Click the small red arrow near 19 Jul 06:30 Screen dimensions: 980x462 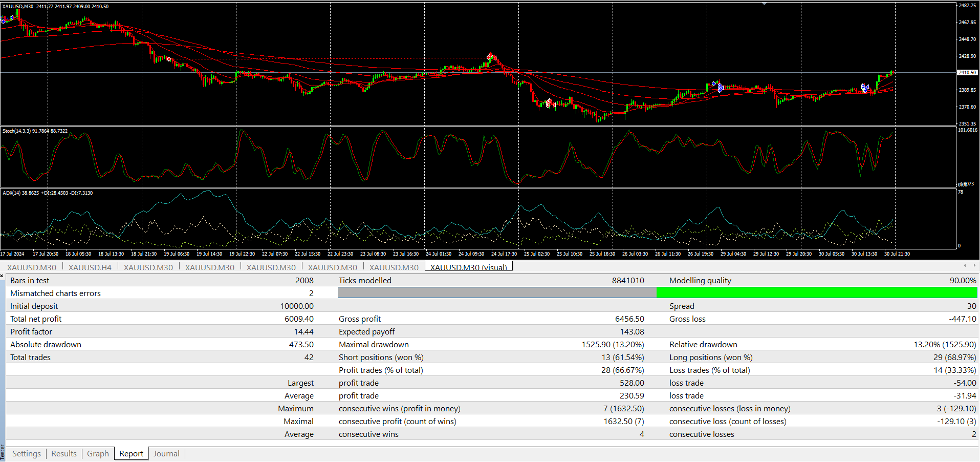click(169, 59)
